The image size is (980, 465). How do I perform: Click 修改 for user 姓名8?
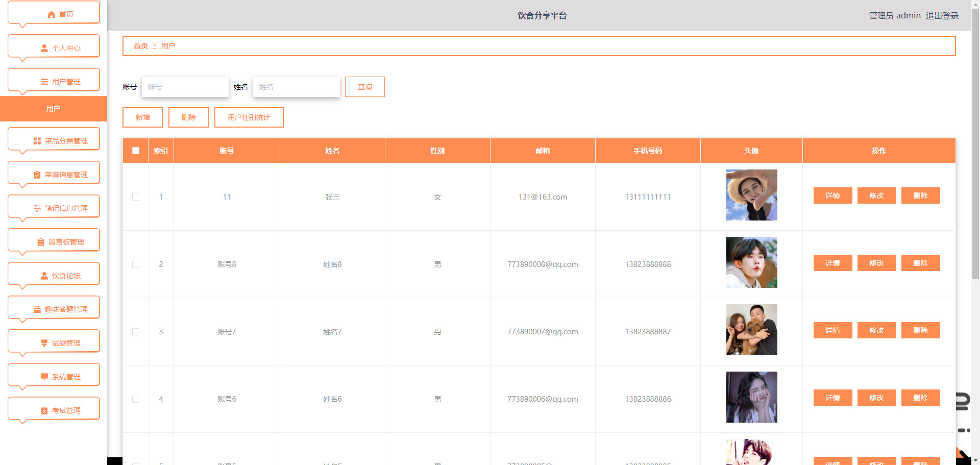point(877,263)
